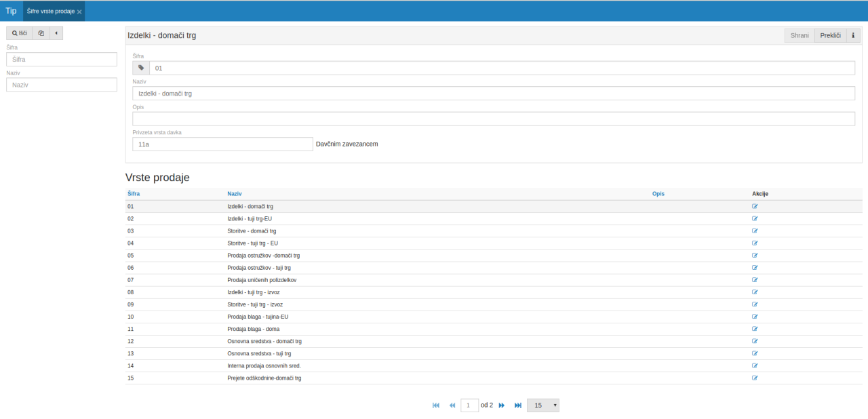Screen dimensions: 868x419
Task: Switch to the Šifre vrste prodaje tab
Action: click(x=50, y=12)
